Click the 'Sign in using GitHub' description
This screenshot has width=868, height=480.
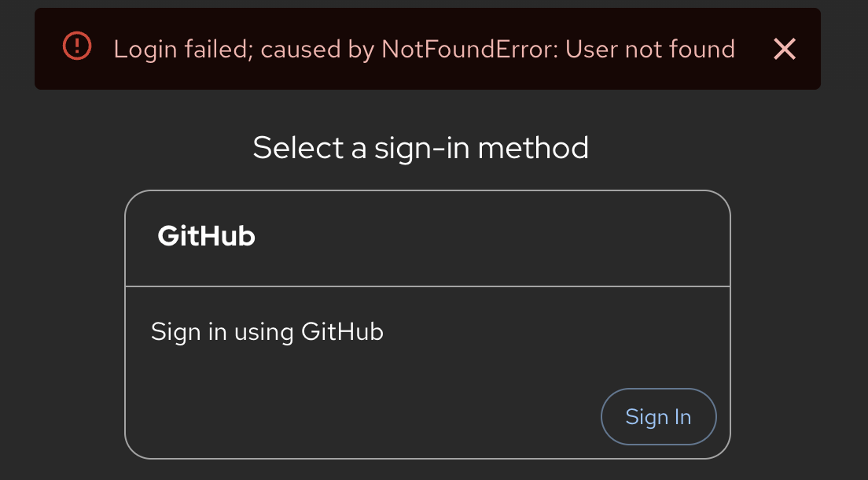click(267, 332)
